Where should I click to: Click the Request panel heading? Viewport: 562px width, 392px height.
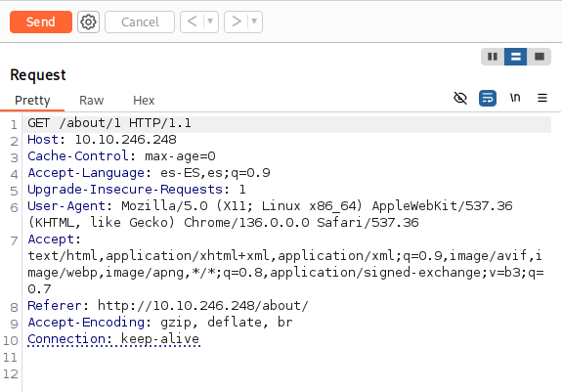[38, 75]
